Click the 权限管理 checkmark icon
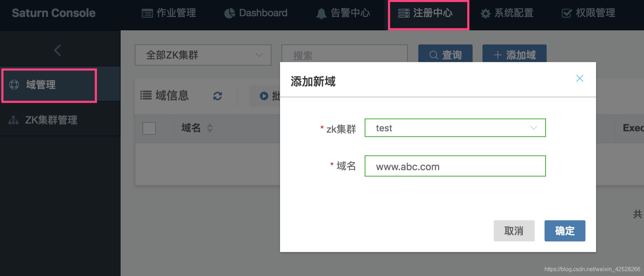The width and height of the screenshot is (644, 276). 567,13
